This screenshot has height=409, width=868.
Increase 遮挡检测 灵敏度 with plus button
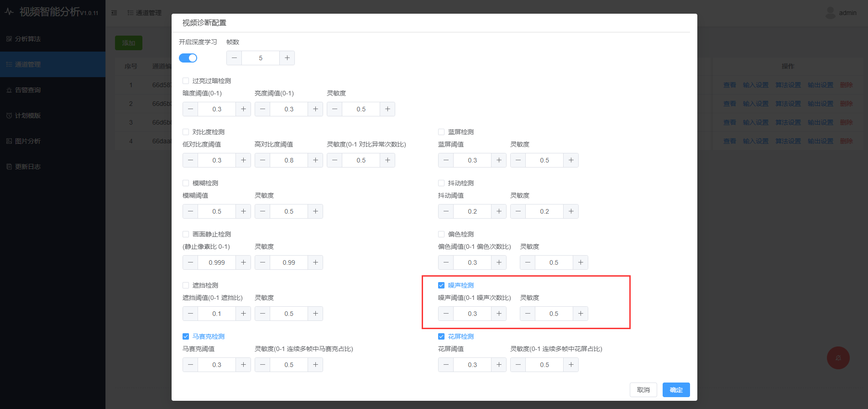pyautogui.click(x=315, y=314)
